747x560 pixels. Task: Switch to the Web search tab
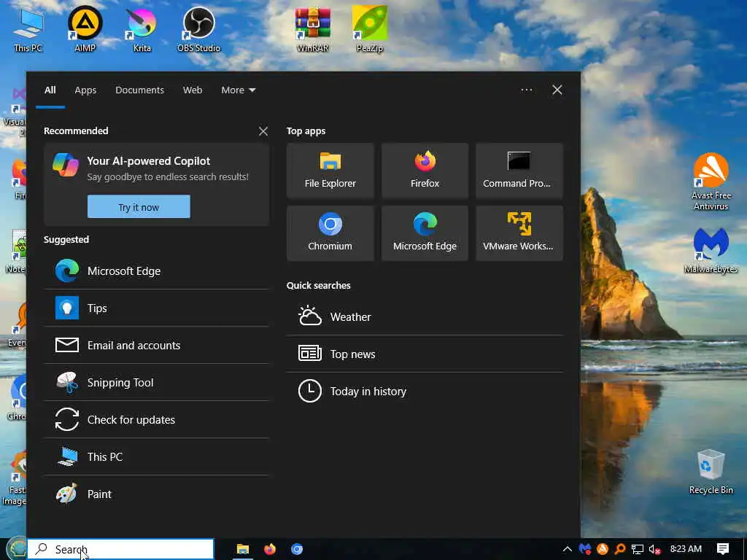coord(193,90)
